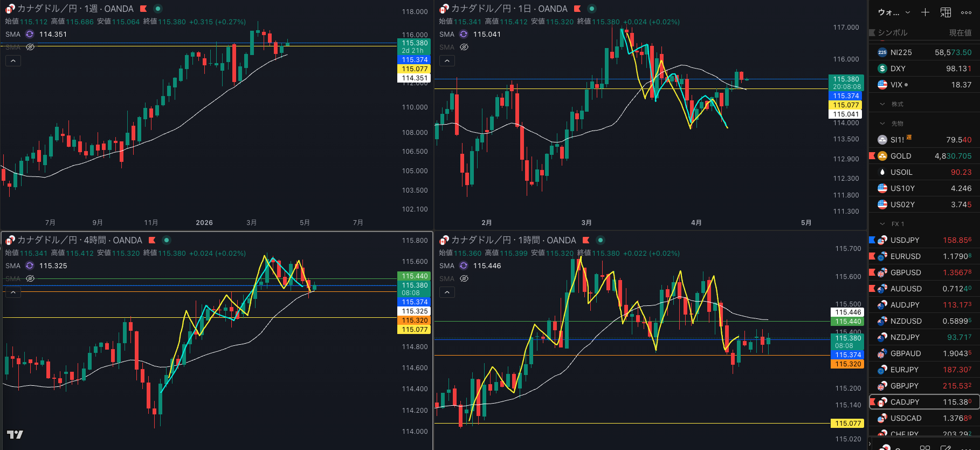Click the add symbol plus icon in watchlist

(925, 12)
